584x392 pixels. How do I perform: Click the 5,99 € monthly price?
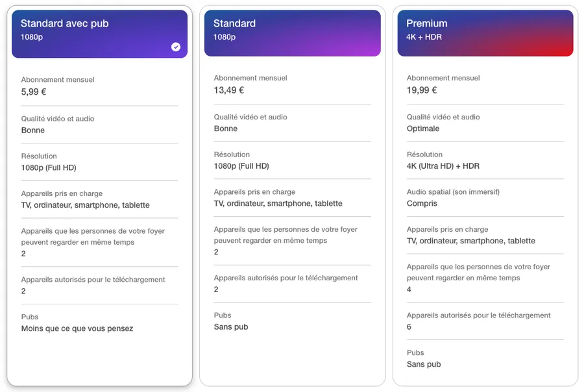(x=34, y=92)
